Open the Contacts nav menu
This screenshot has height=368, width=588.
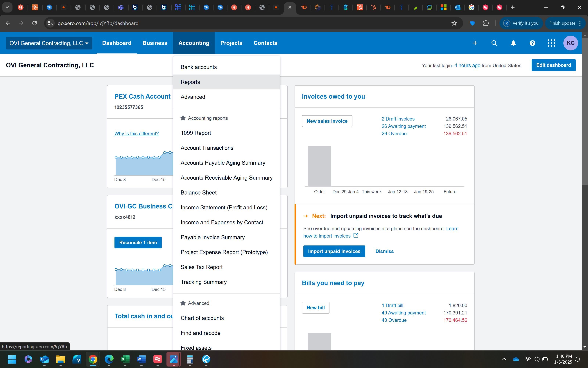(265, 43)
